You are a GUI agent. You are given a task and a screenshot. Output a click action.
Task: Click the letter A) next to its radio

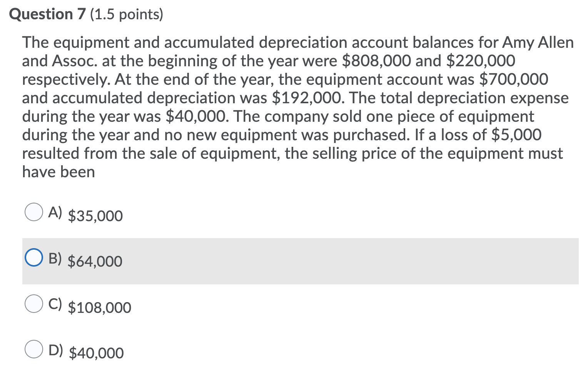click(x=55, y=212)
